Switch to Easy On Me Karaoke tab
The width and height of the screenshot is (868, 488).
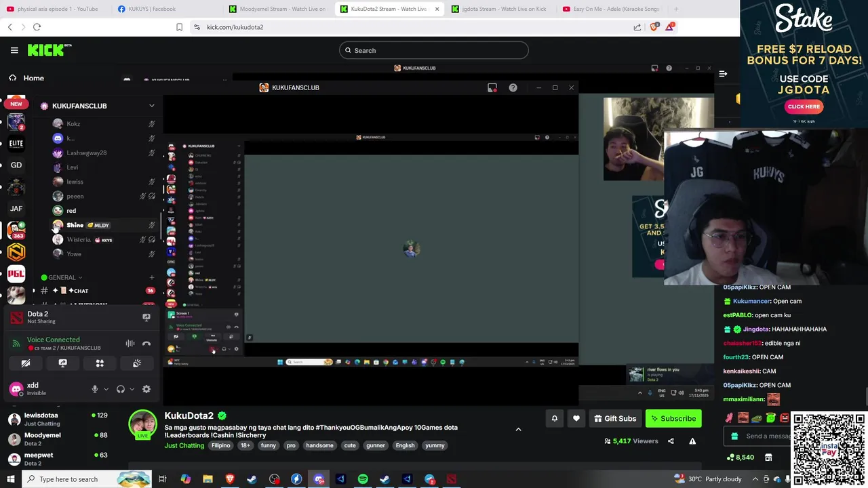611,9
